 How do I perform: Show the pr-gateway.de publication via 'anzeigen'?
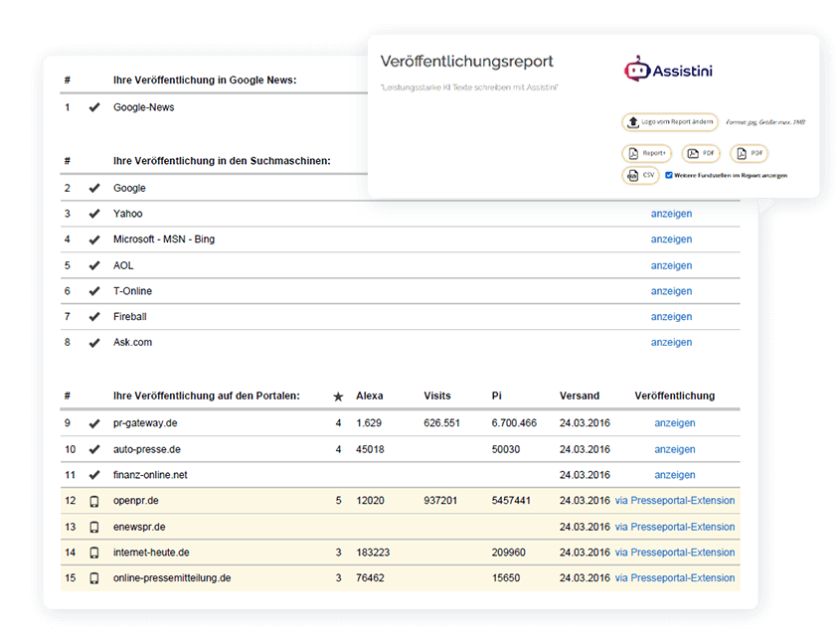tap(674, 423)
